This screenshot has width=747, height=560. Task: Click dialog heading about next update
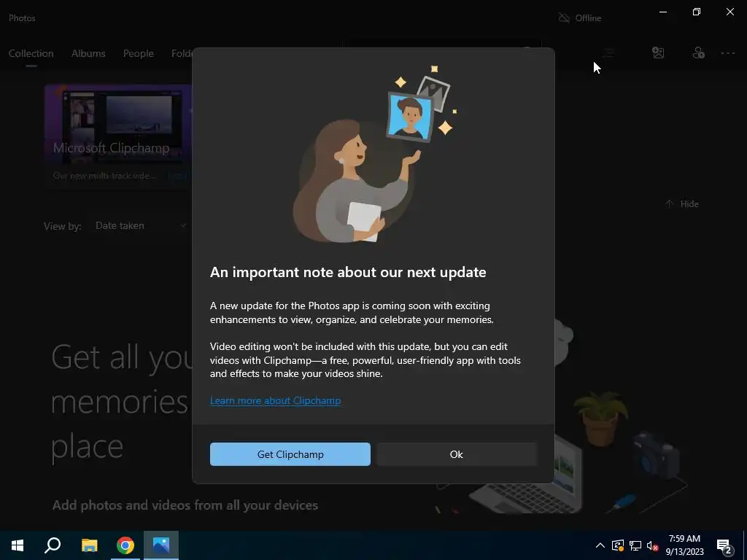348,273
